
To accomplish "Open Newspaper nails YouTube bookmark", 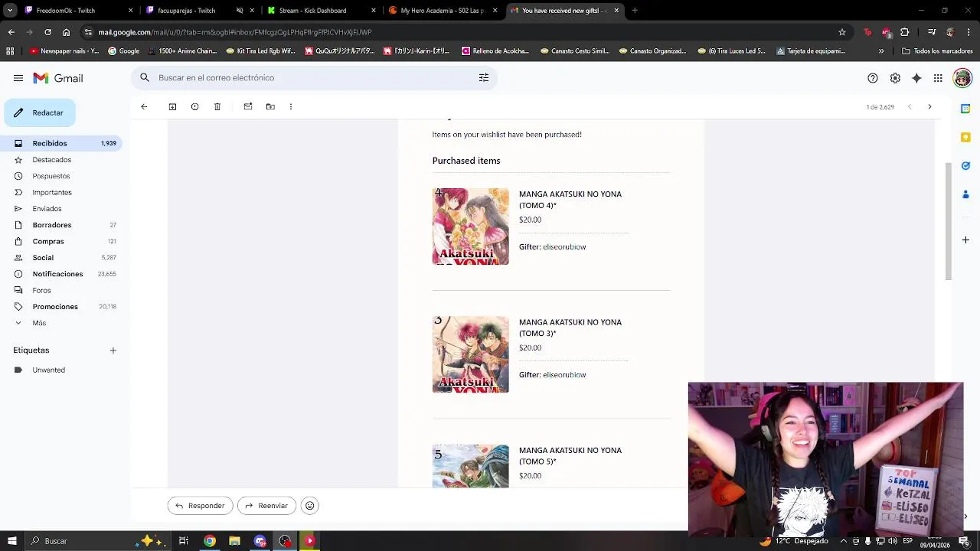I will 64,51.
